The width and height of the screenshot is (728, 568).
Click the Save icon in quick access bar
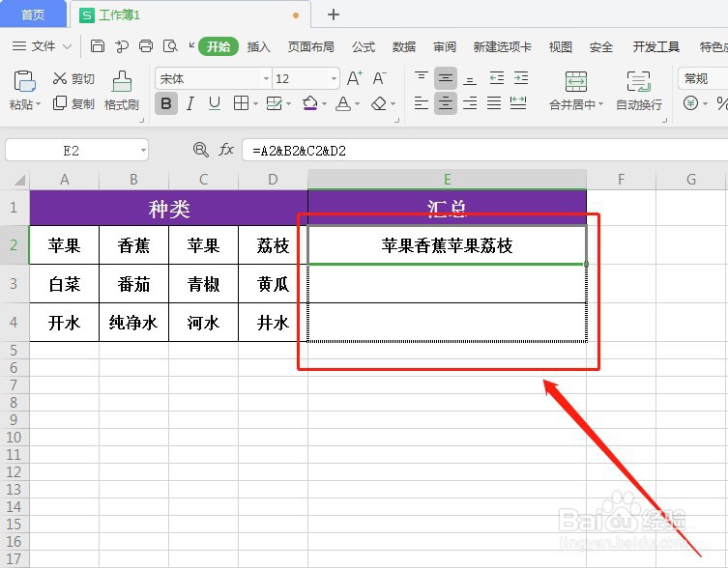point(97,46)
